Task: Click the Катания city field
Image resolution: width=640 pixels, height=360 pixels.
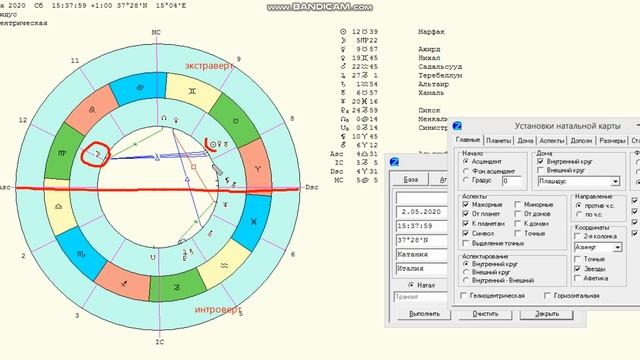Action: click(423, 254)
